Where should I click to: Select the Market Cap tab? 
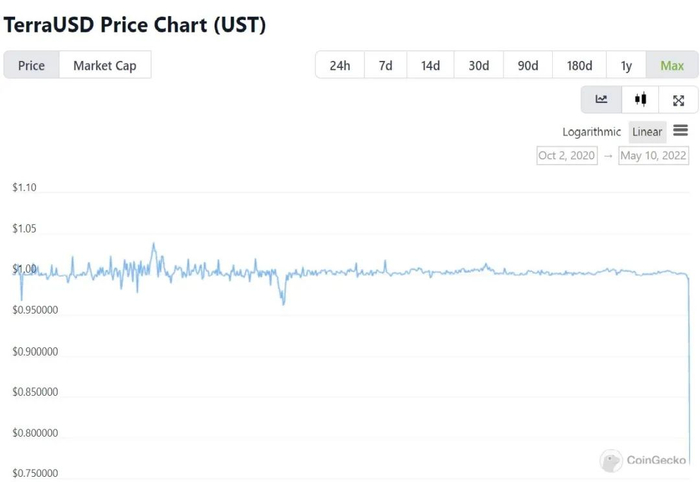click(x=105, y=66)
